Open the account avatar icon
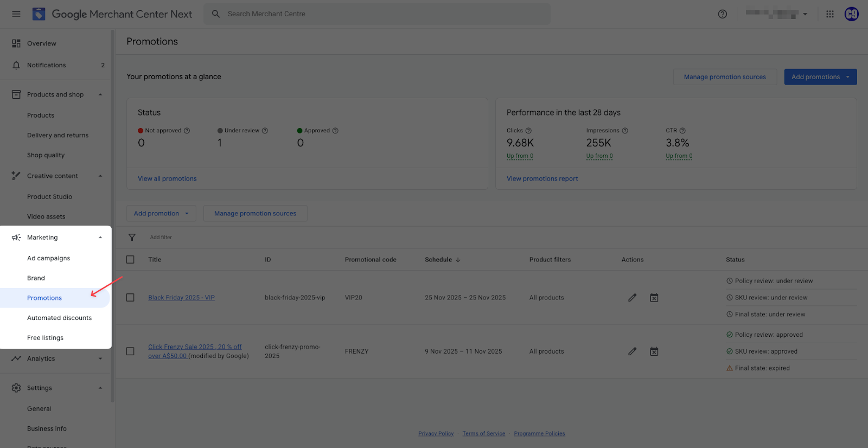The image size is (868, 448). (851, 14)
